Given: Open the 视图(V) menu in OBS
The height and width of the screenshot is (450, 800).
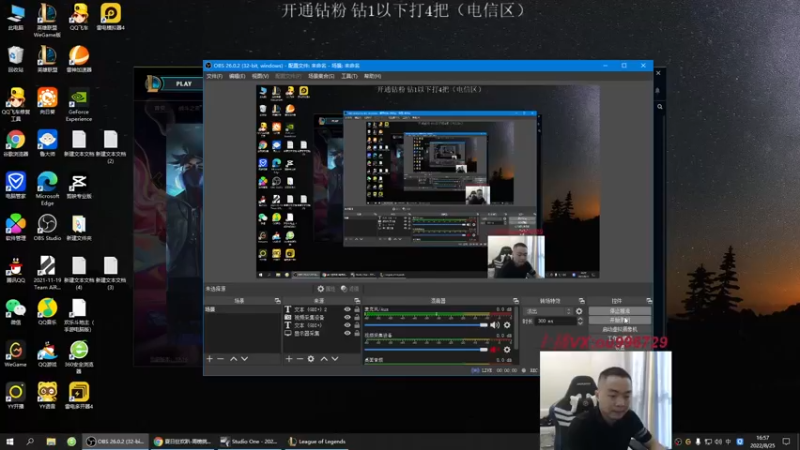Looking at the screenshot, I should click(x=260, y=76).
